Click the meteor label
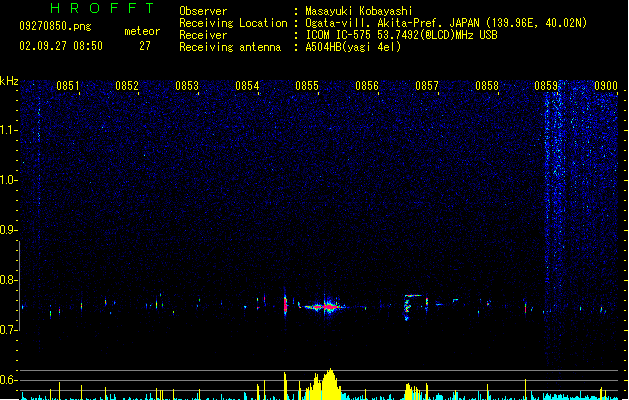The width and height of the screenshot is (629, 400). pos(142,31)
